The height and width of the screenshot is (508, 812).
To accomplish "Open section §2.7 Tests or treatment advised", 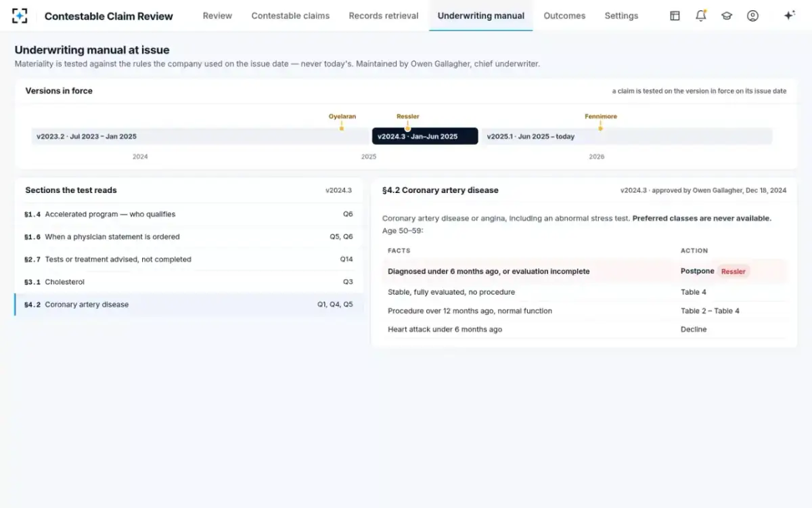I will pyautogui.click(x=189, y=259).
